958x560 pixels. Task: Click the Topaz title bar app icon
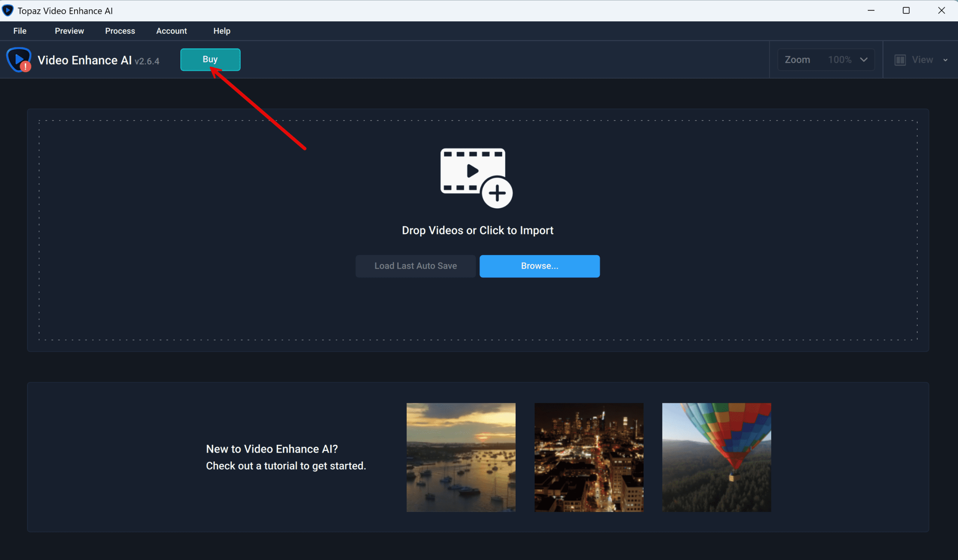point(7,10)
